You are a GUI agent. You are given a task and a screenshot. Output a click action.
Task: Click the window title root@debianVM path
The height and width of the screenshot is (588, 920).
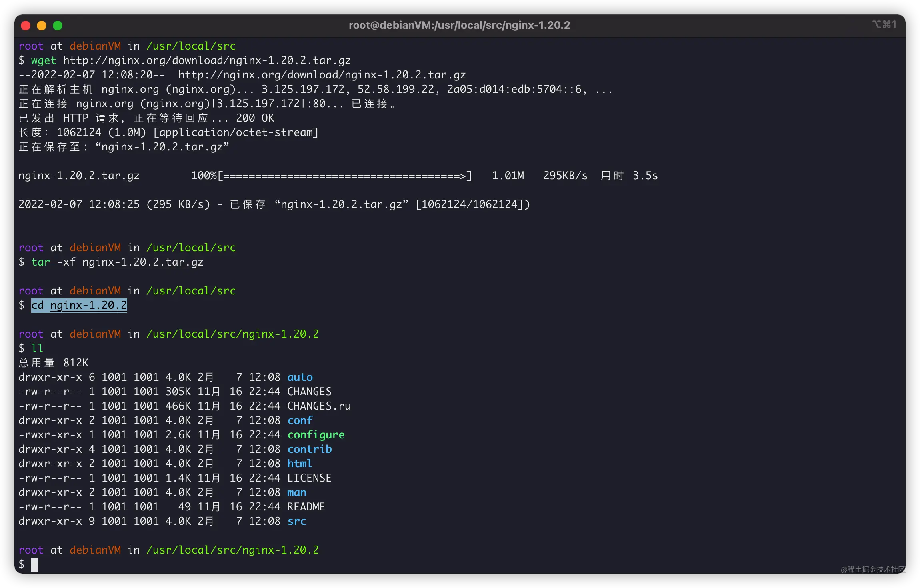point(459,25)
